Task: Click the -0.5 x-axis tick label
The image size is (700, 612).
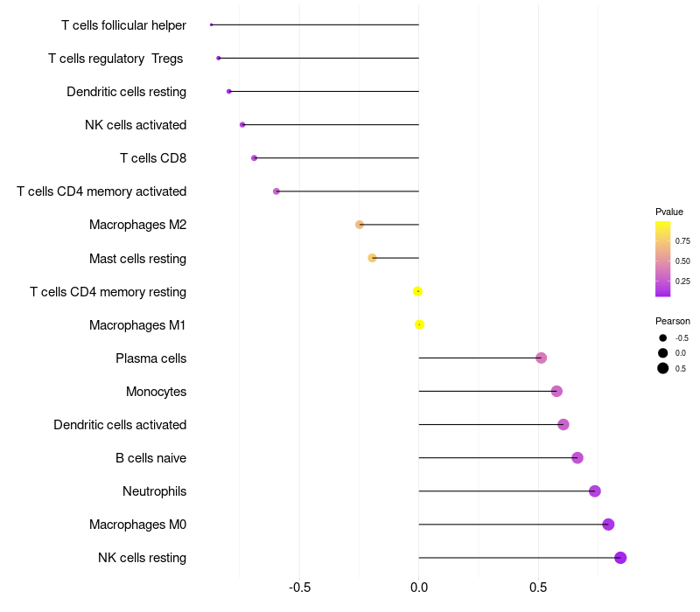Action: [299, 588]
